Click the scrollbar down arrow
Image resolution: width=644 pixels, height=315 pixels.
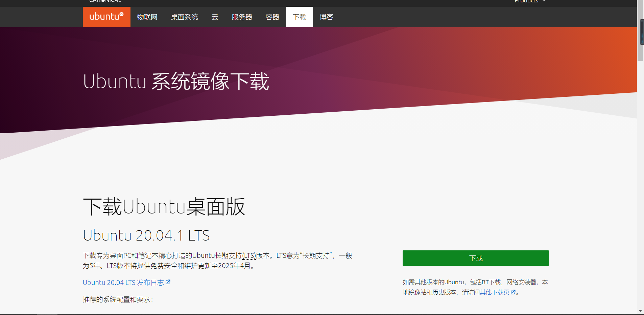pos(641,311)
